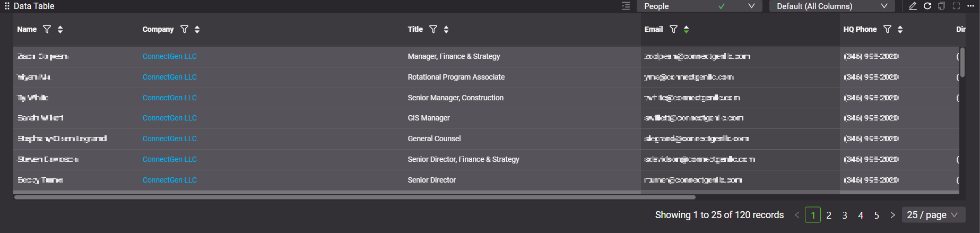
Task: Sort table by Company column
Action: pos(197,29)
